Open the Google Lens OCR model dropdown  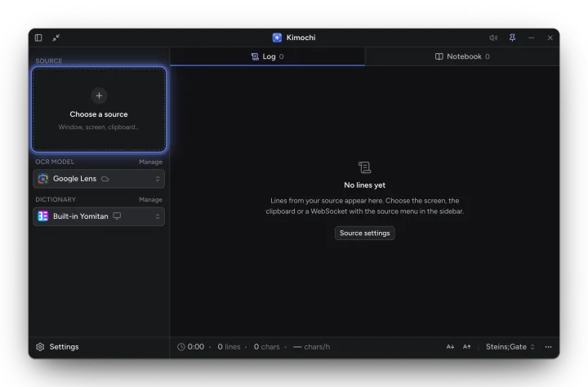[x=99, y=179]
